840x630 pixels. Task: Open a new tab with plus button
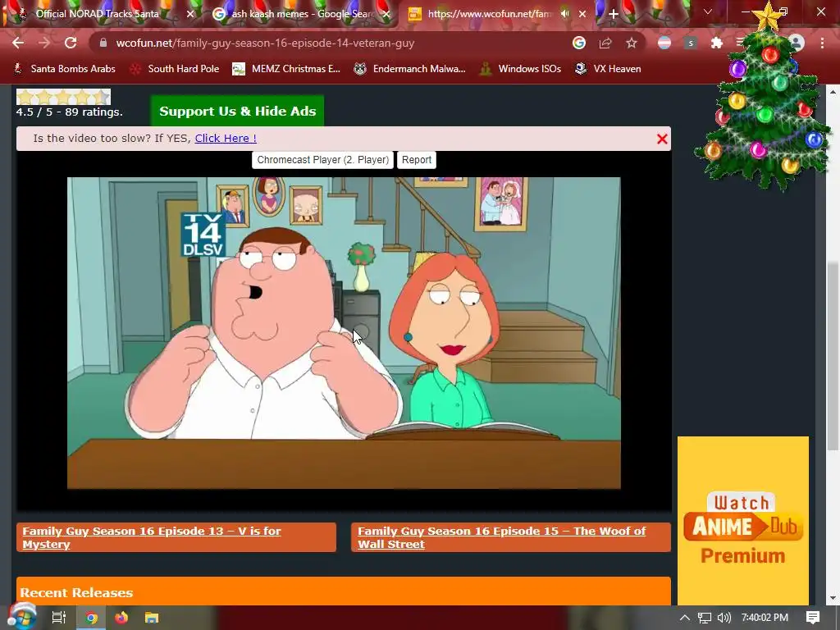click(x=614, y=14)
